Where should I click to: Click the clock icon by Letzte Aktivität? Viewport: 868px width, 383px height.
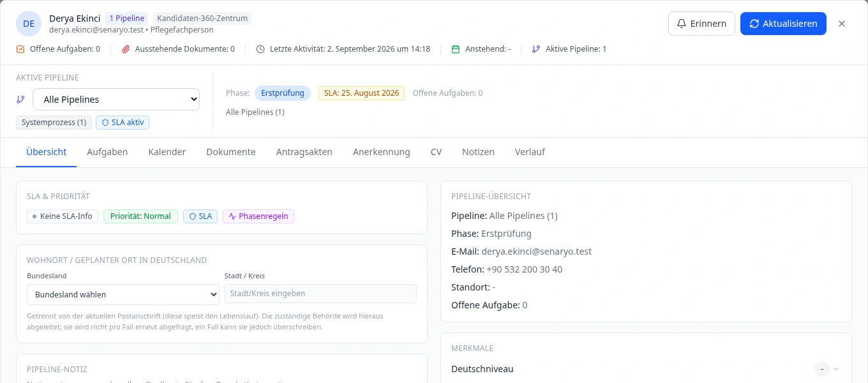(x=260, y=49)
